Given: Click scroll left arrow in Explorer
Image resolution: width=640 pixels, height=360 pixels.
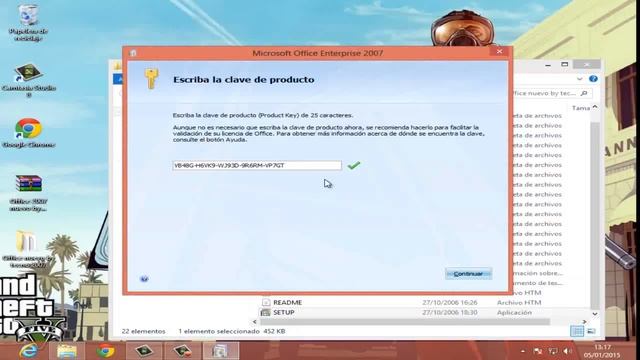Looking at the screenshot, I should 255,322.
